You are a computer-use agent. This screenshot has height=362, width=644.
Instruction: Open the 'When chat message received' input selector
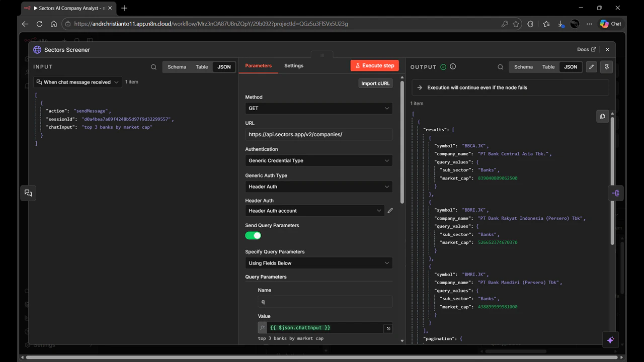[x=77, y=82]
